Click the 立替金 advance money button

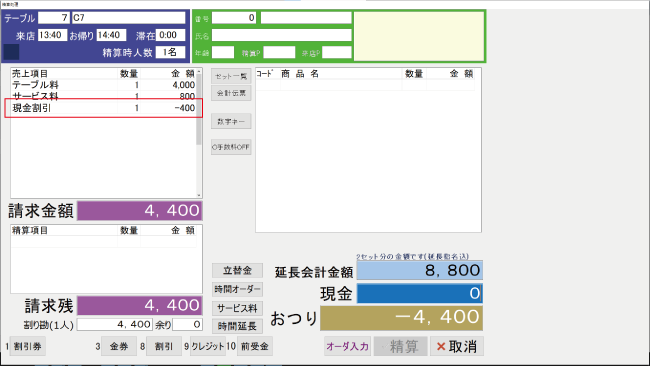(238, 271)
